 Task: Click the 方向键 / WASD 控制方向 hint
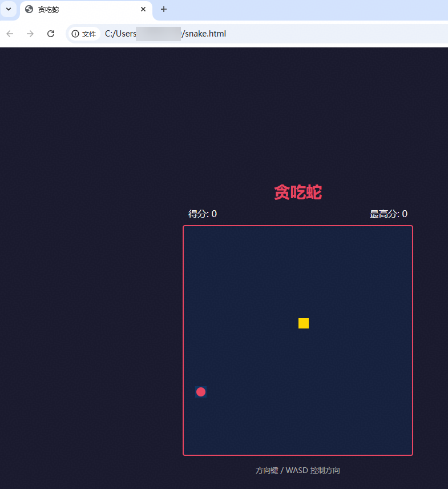[298, 470]
